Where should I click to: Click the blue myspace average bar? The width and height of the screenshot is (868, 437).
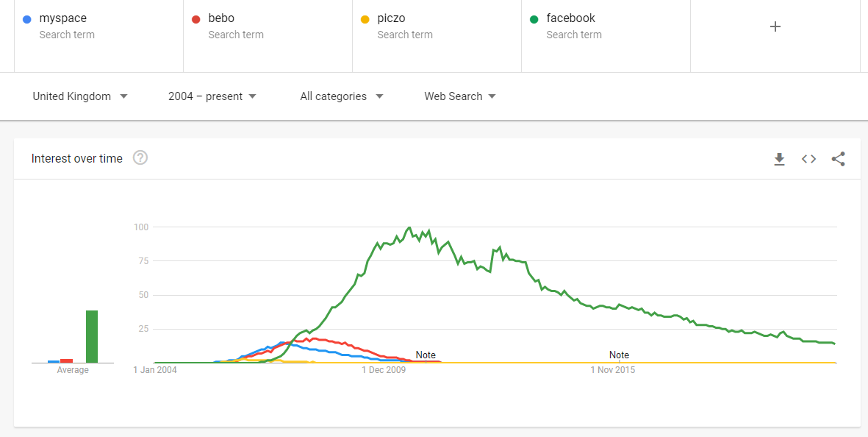54,362
